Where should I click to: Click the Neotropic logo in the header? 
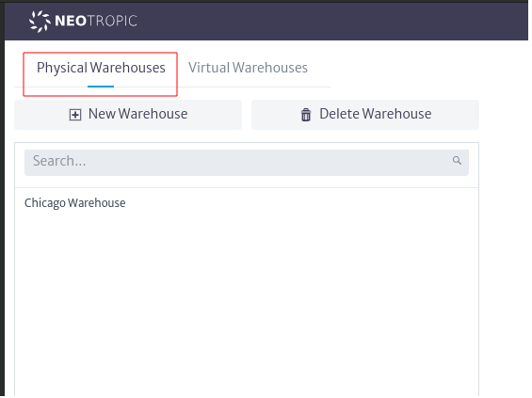[x=83, y=21]
